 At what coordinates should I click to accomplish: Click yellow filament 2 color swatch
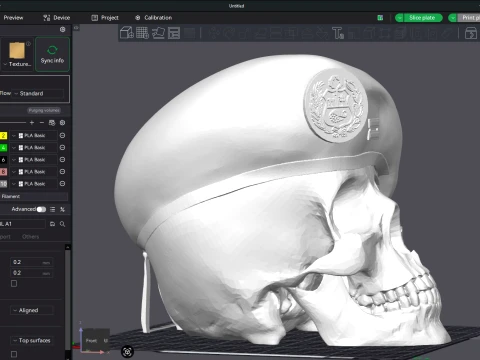[3, 136]
